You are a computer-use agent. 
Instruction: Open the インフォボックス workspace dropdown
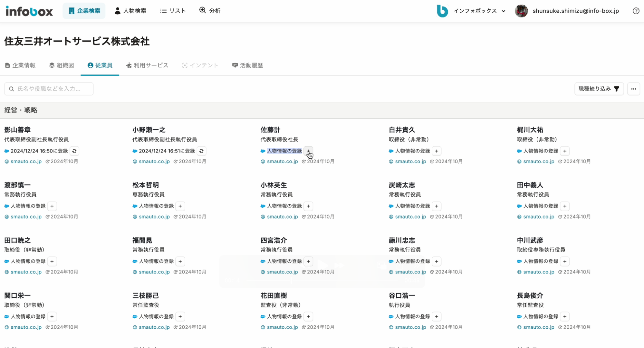471,11
